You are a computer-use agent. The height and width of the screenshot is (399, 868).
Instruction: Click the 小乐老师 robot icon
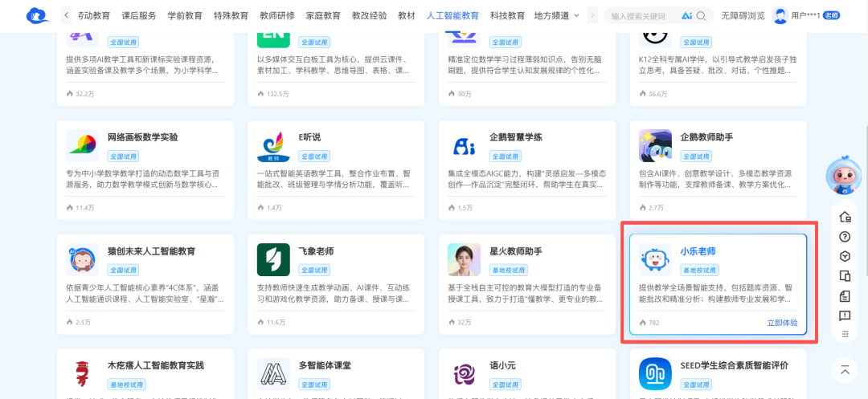(x=656, y=260)
